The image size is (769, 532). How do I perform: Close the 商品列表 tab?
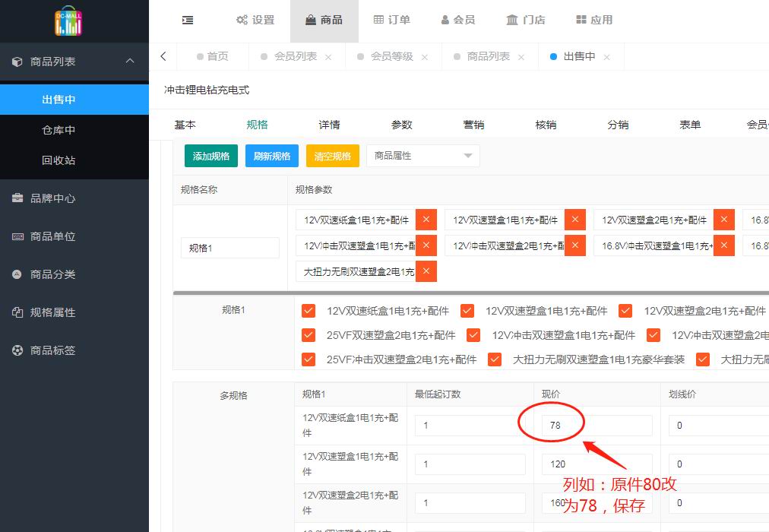521,57
